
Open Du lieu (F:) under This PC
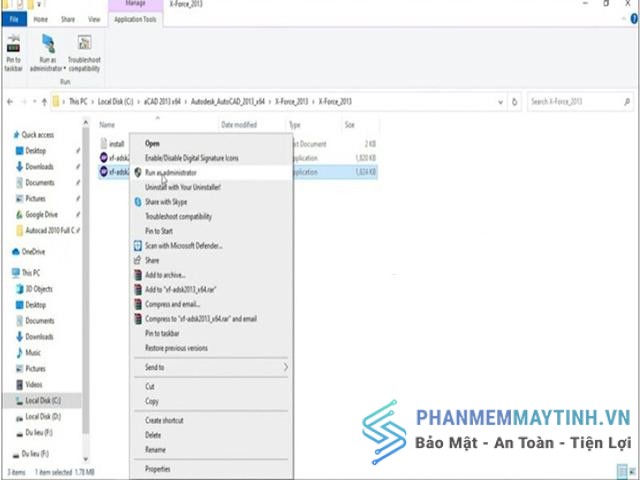click(34, 432)
